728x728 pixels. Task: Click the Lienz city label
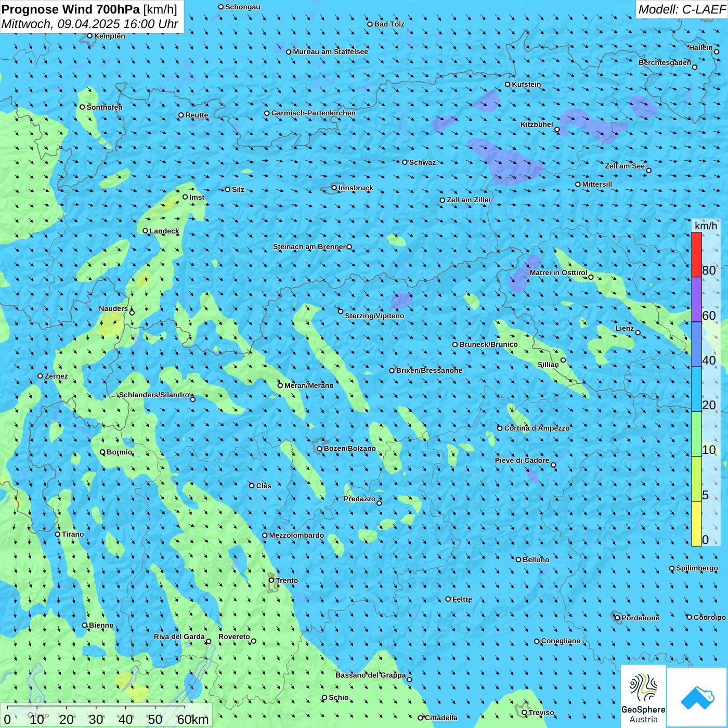pos(625,329)
